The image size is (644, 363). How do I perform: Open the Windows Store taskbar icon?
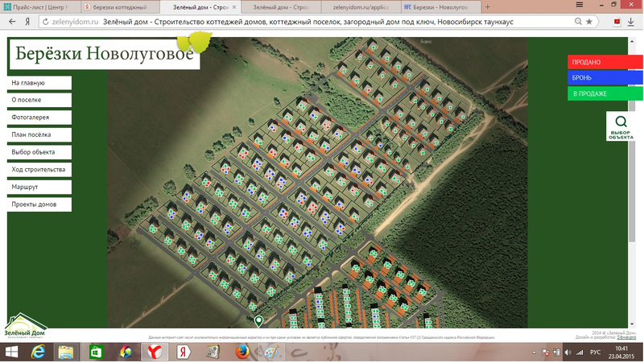(x=96, y=353)
